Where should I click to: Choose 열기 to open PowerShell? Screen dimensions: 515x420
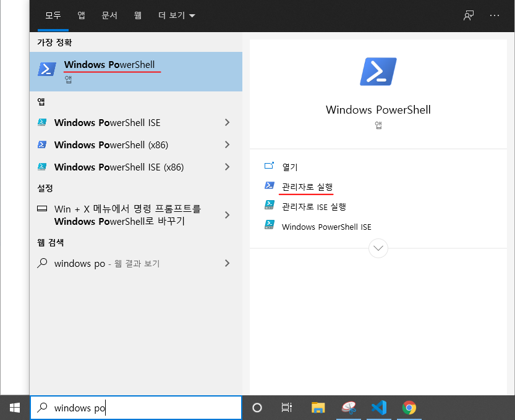pos(290,167)
